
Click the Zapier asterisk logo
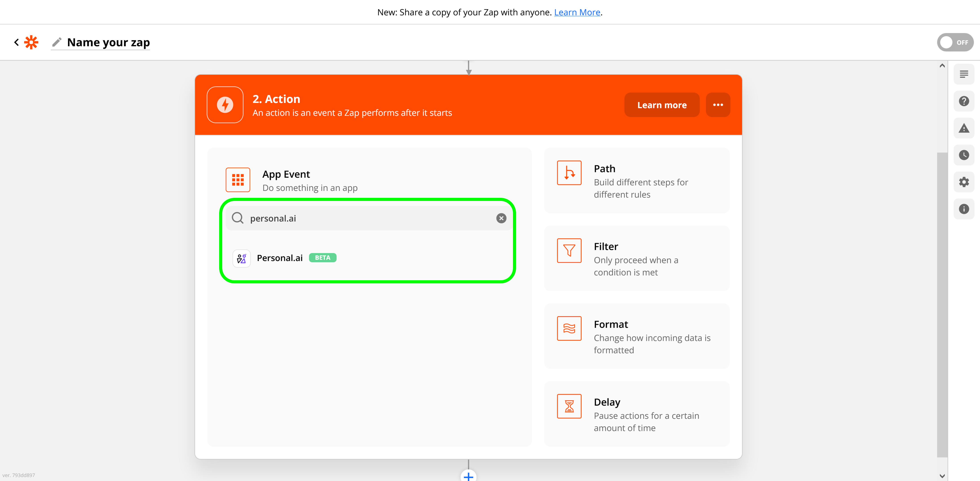31,42
